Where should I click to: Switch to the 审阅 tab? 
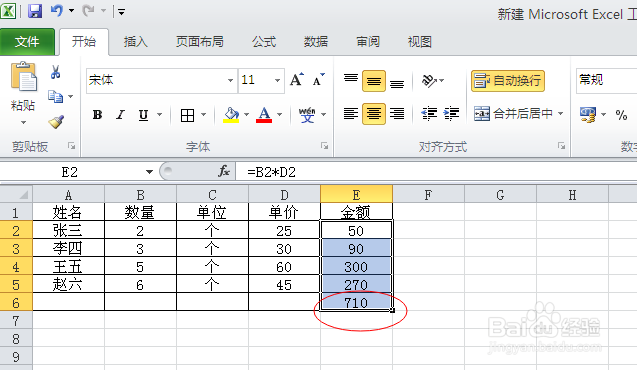(x=368, y=41)
